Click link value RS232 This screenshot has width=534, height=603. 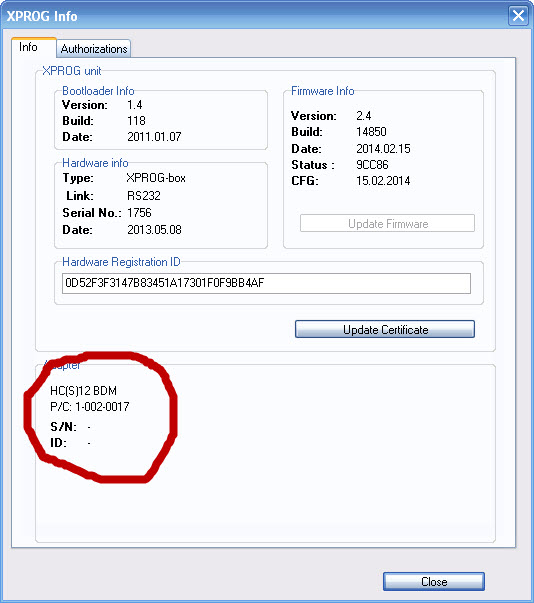pyautogui.click(x=144, y=196)
